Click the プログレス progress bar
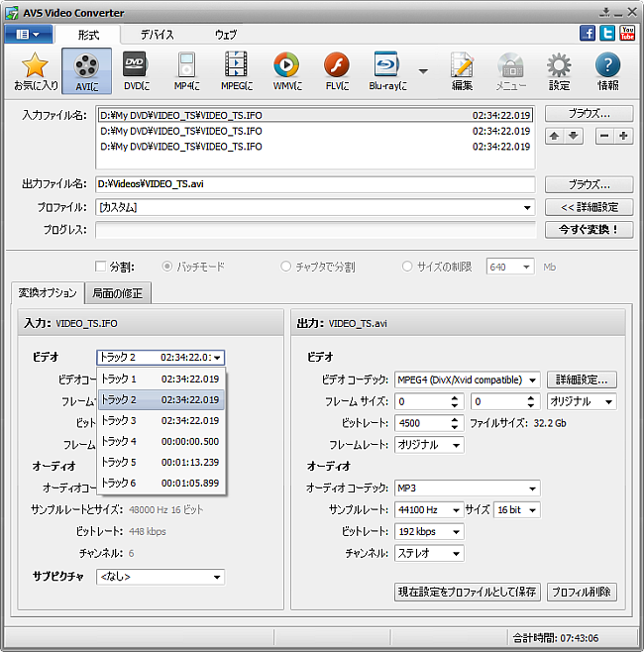 pyautogui.click(x=315, y=230)
